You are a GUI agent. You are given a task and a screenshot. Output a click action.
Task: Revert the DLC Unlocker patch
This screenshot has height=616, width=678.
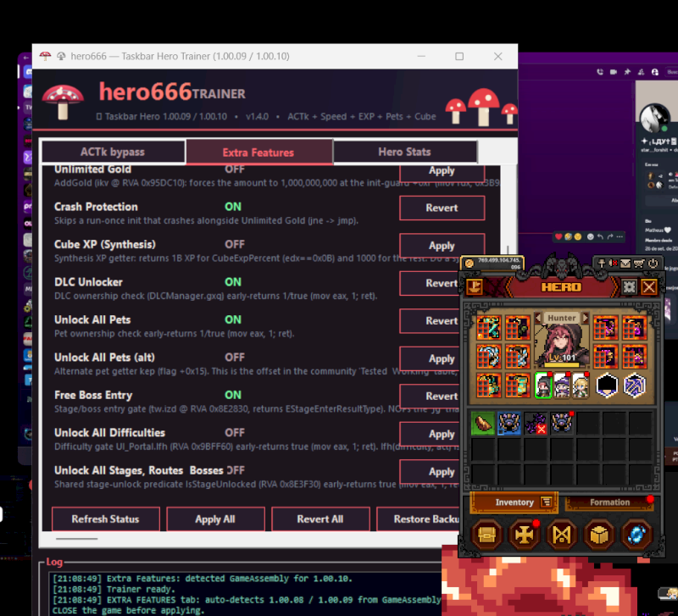click(431, 283)
